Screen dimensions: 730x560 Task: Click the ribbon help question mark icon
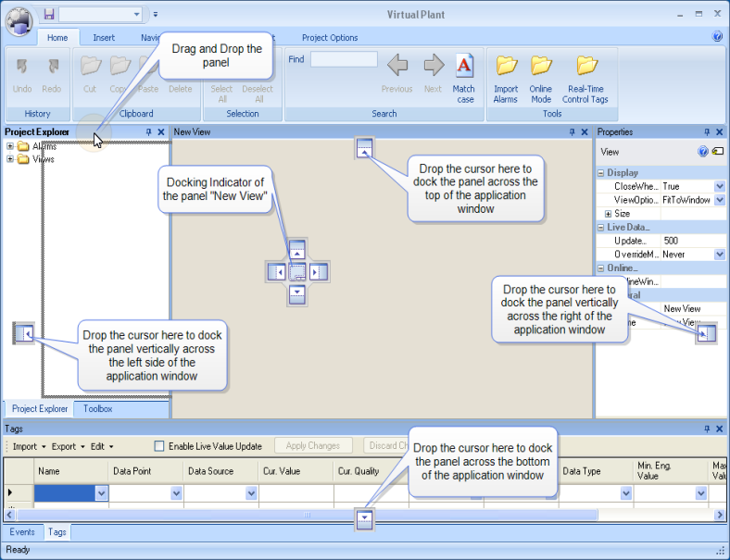pos(717,36)
